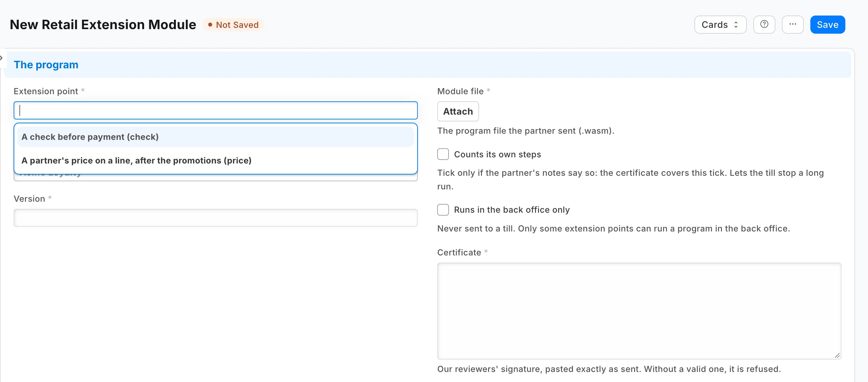Pick the partner's price on a line option
The image size is (868, 382).
(215, 160)
